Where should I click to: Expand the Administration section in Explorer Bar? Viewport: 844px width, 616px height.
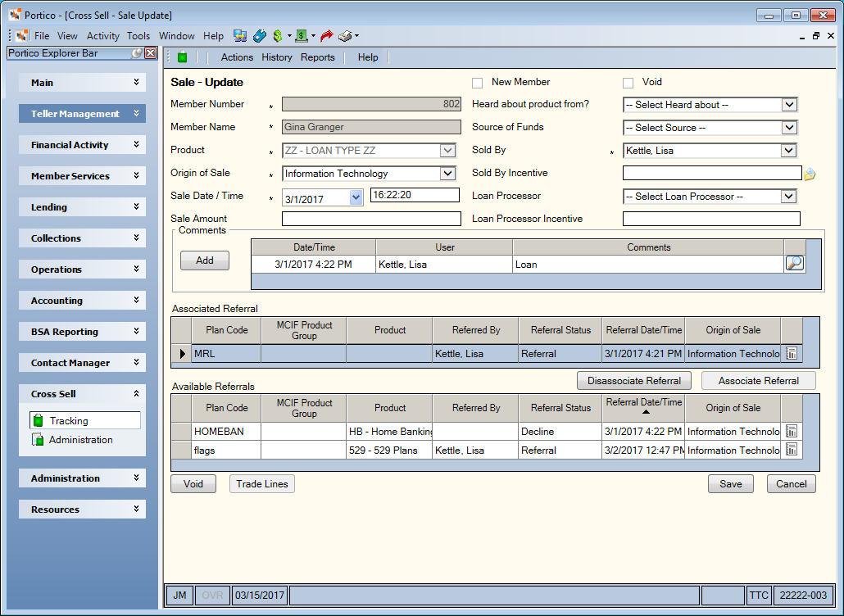[136, 478]
